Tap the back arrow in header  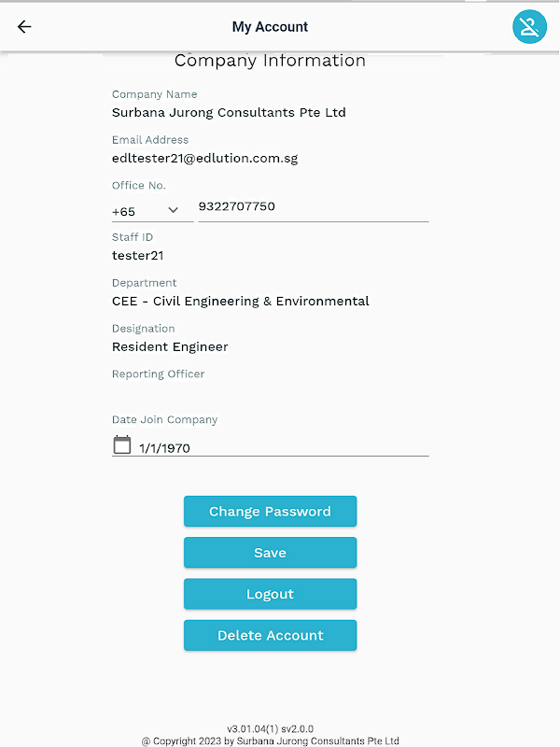pos(24,27)
